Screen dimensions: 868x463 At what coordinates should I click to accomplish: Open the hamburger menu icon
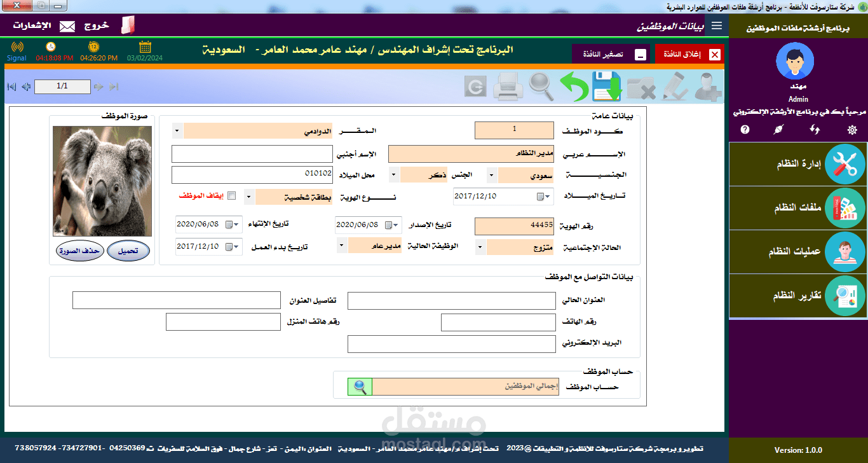pyautogui.click(x=717, y=25)
